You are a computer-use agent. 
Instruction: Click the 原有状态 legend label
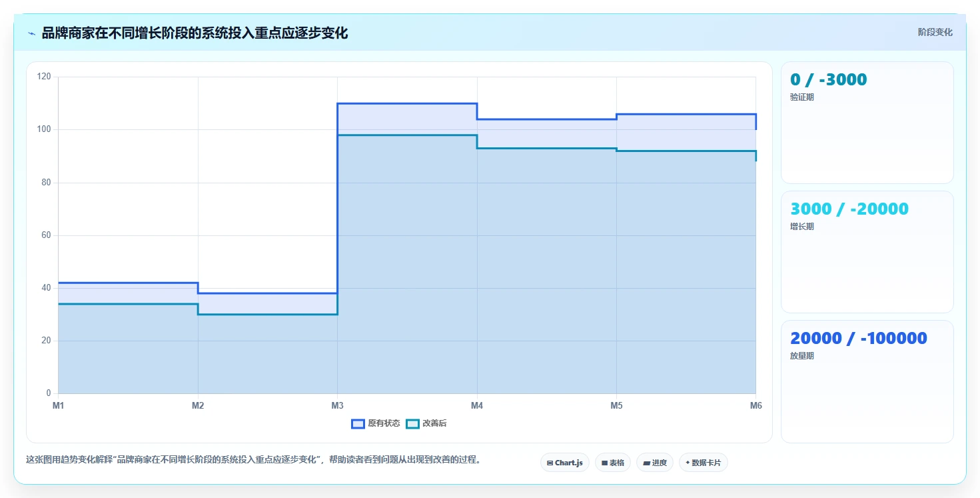pyautogui.click(x=384, y=424)
